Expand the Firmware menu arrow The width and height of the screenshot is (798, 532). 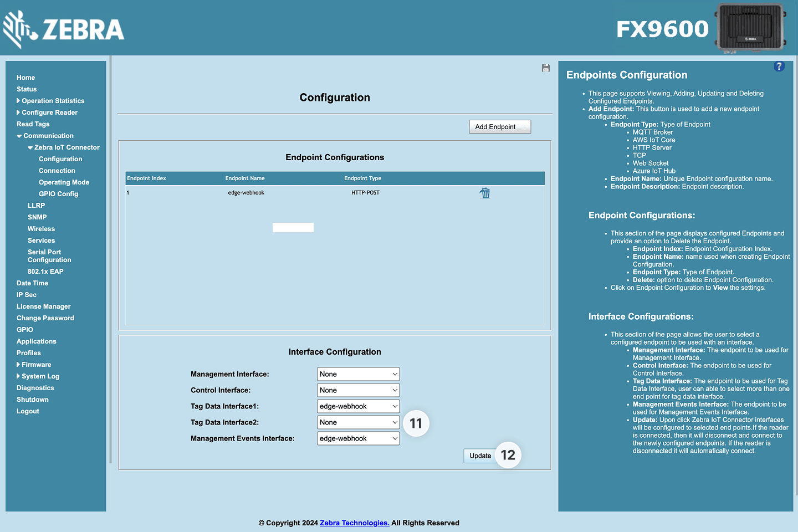coord(18,365)
